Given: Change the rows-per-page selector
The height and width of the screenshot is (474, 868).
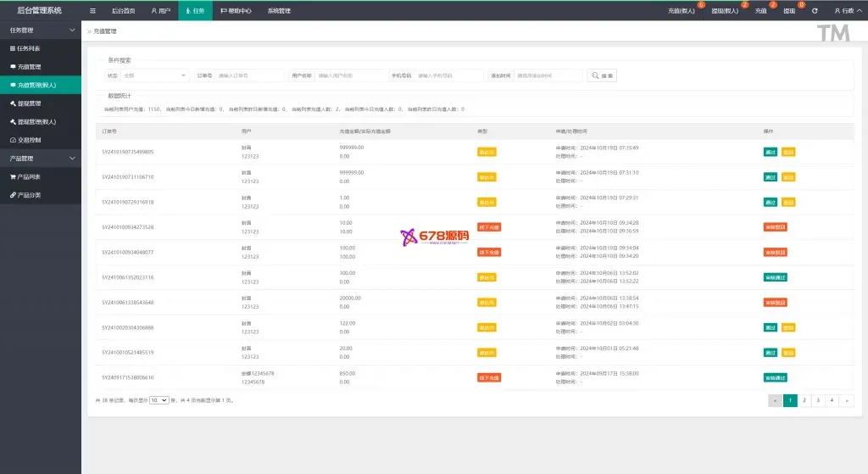Looking at the screenshot, I should (159, 400).
